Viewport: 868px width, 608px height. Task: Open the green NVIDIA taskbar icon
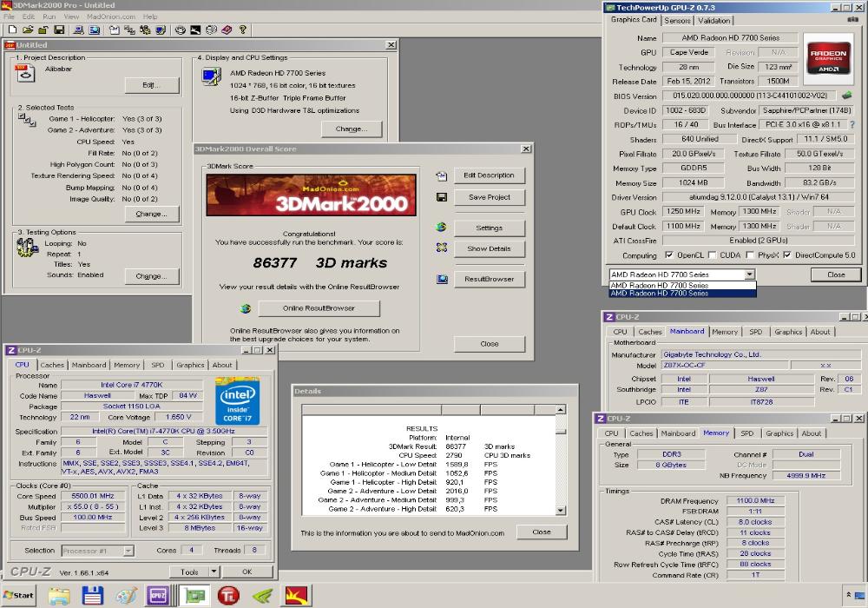pos(262,595)
